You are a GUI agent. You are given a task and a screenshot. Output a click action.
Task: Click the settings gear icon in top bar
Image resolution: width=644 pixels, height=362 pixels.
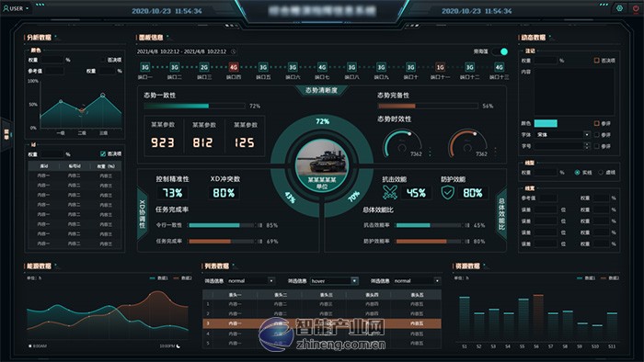click(x=619, y=8)
